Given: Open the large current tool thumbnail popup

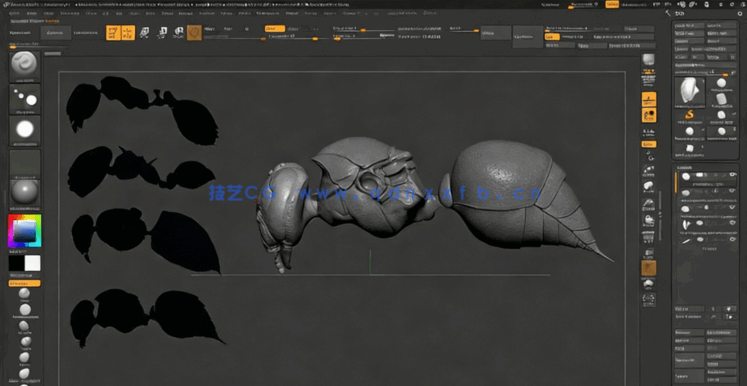Looking at the screenshot, I should pos(689,91).
